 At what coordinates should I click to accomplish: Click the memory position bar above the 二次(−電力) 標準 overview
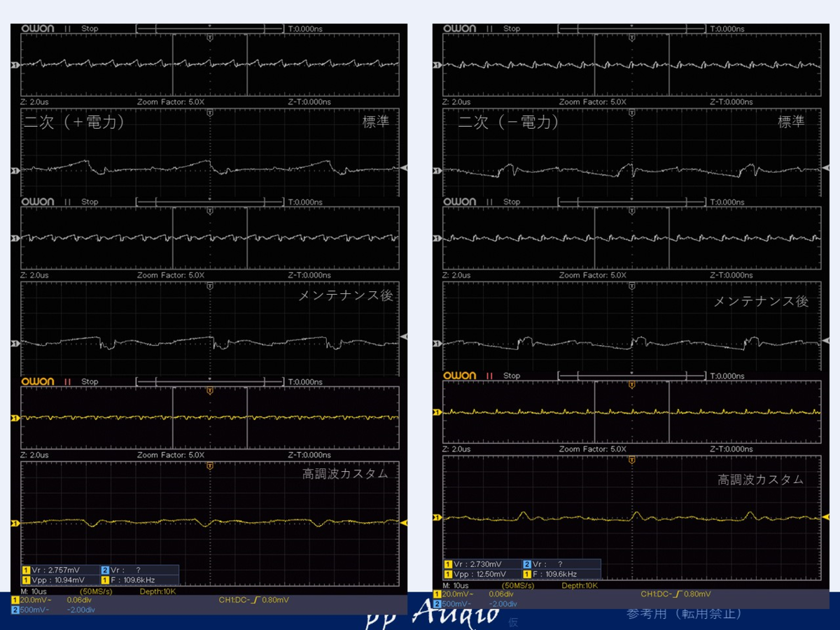tap(633, 29)
